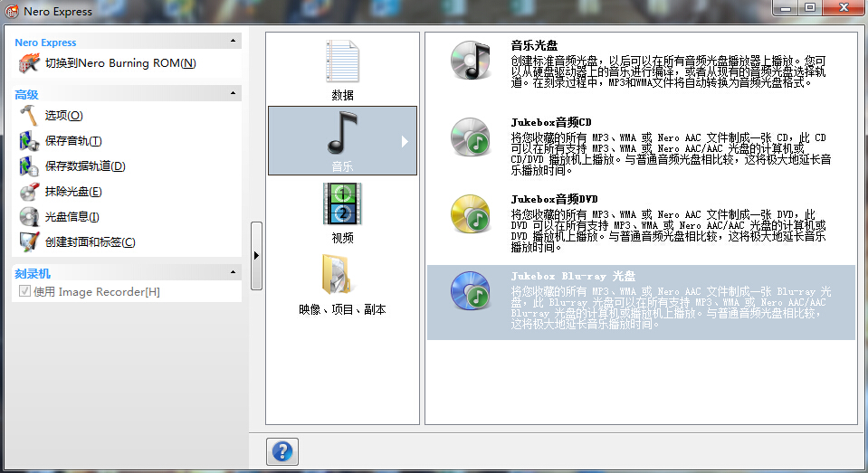Collapse the 高级 section
This screenshot has width=868, height=473.
(x=233, y=93)
